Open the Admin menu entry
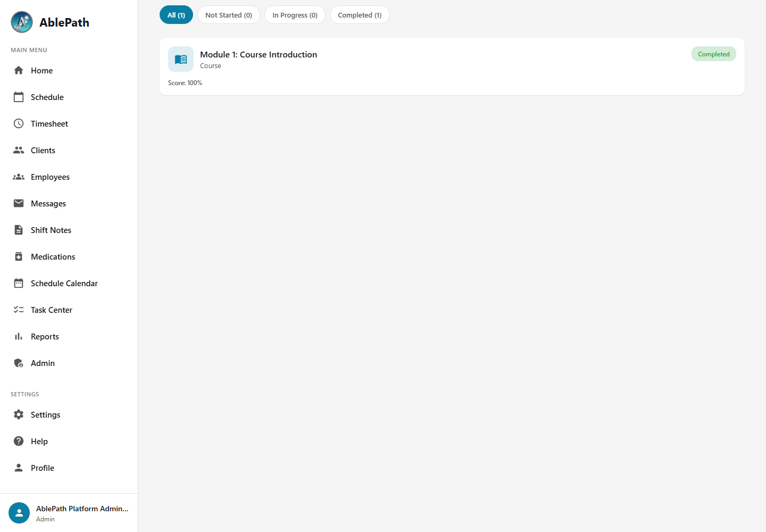Viewport: 766px width, 532px height. pos(69,363)
